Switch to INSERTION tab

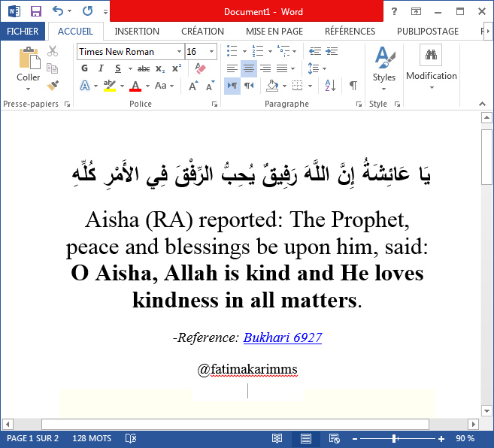(137, 31)
